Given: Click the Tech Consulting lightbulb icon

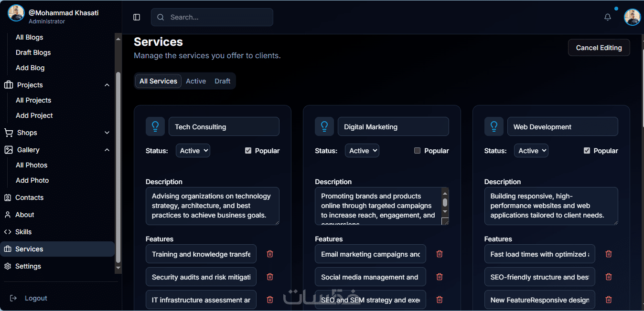Looking at the screenshot, I should click(155, 126).
